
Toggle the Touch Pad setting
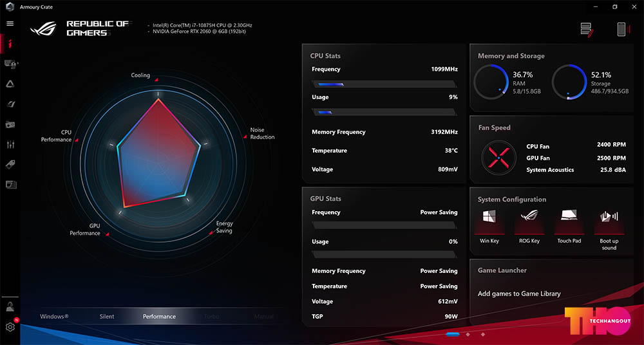click(569, 227)
